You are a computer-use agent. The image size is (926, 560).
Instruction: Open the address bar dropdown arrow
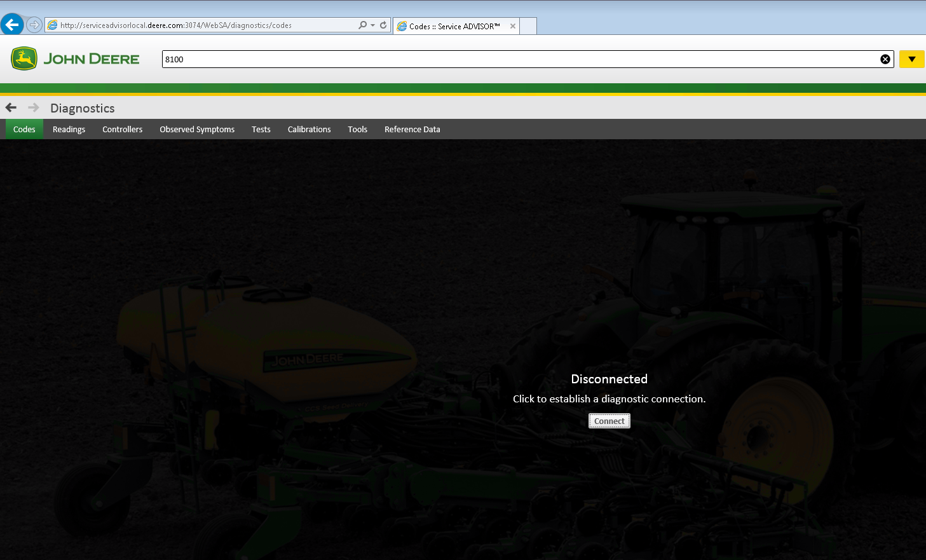372,25
